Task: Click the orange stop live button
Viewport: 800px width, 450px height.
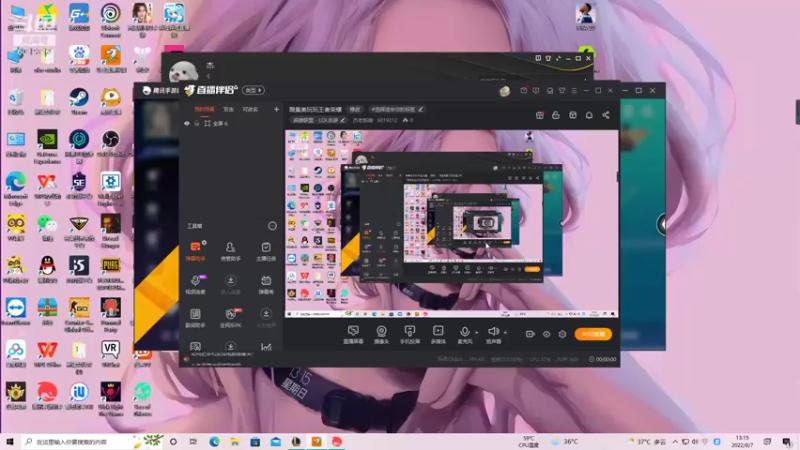Action: tap(593, 334)
